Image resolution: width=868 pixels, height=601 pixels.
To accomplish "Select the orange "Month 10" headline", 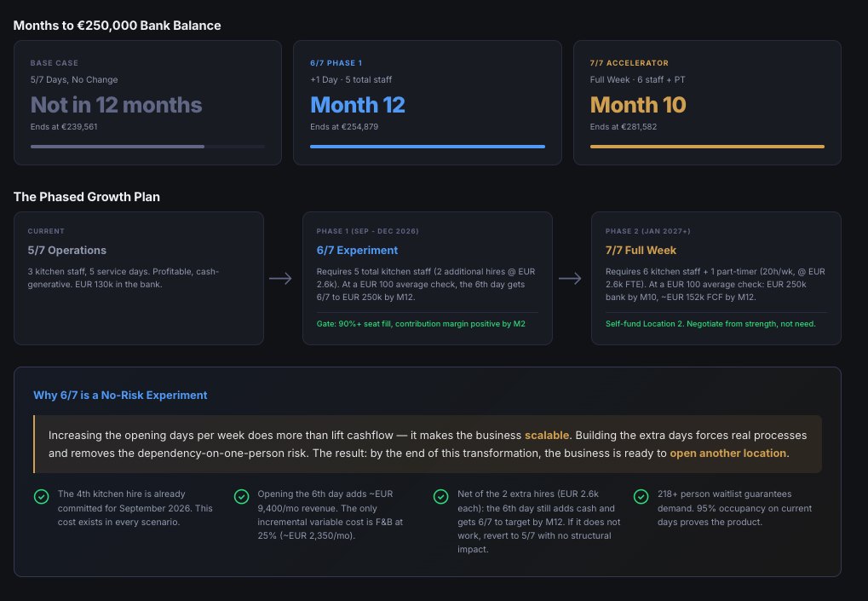I will [638, 105].
